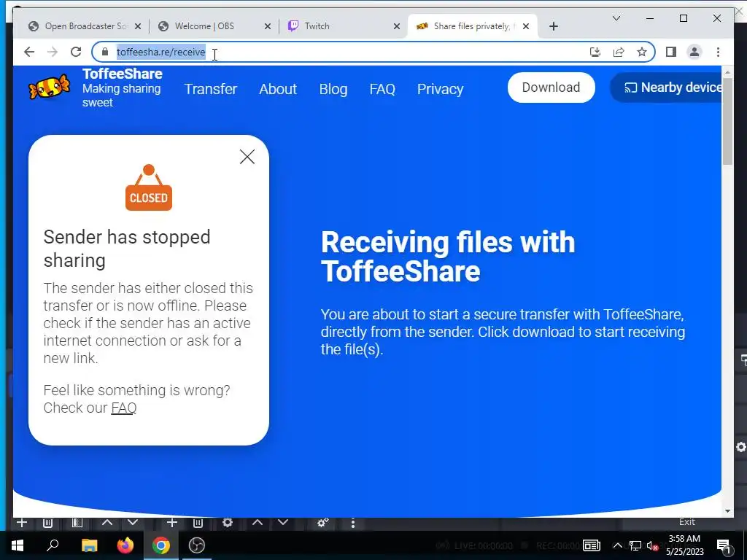Image resolution: width=747 pixels, height=560 pixels.
Task: Click the Chrome taskbar icon
Action: [x=161, y=545]
